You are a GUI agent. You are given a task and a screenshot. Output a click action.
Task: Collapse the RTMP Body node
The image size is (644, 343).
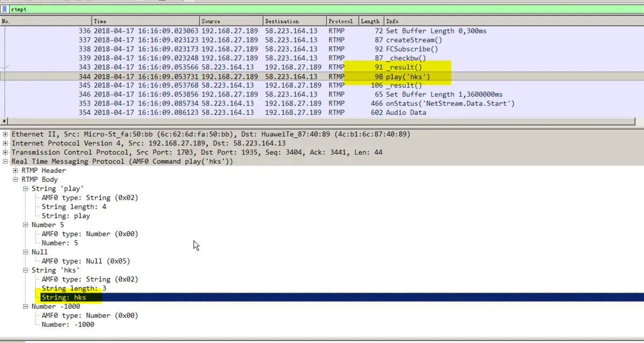[16, 180]
